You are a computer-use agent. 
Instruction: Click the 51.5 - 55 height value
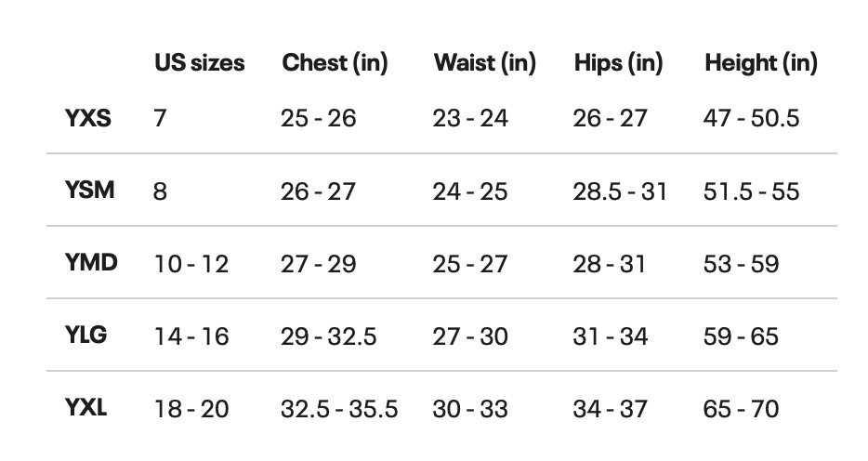click(x=751, y=191)
